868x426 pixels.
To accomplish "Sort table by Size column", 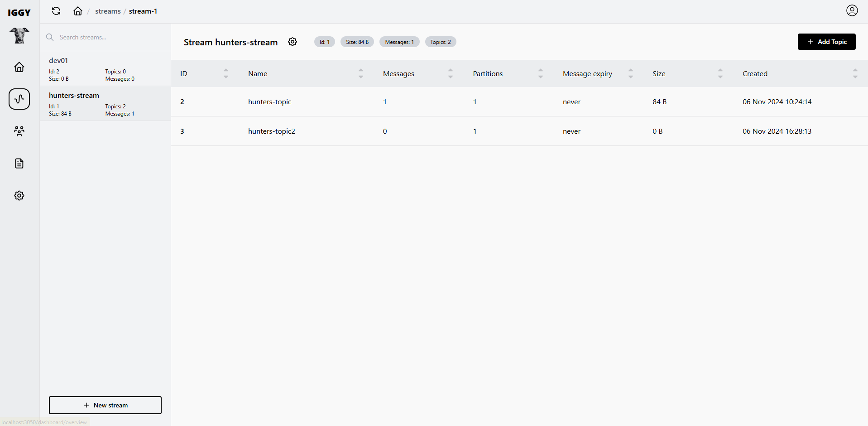I will (x=720, y=73).
